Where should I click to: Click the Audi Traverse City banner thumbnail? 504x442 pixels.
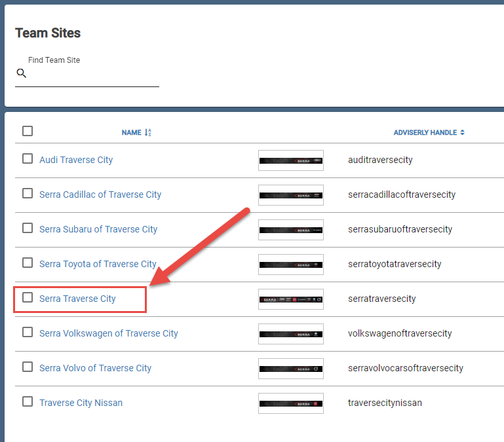(x=291, y=160)
